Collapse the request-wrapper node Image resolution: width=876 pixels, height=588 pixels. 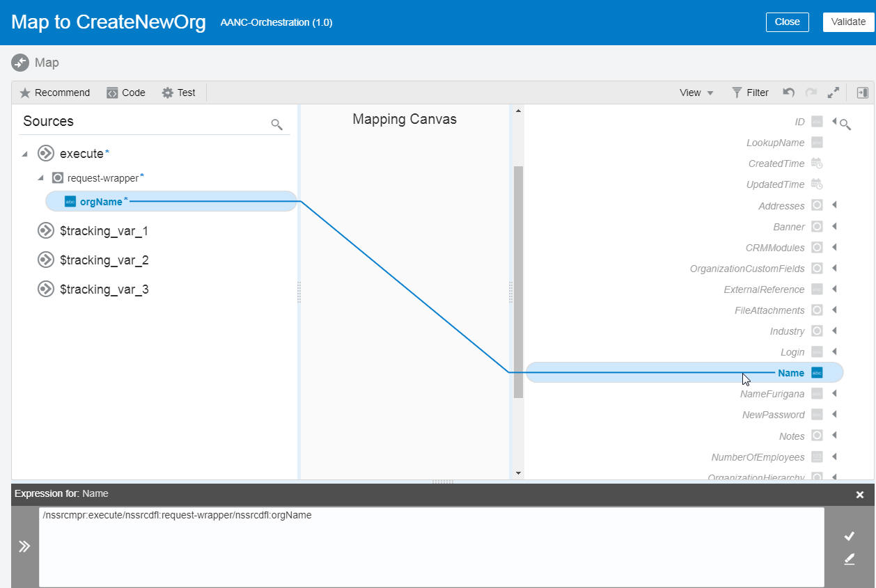coord(40,177)
